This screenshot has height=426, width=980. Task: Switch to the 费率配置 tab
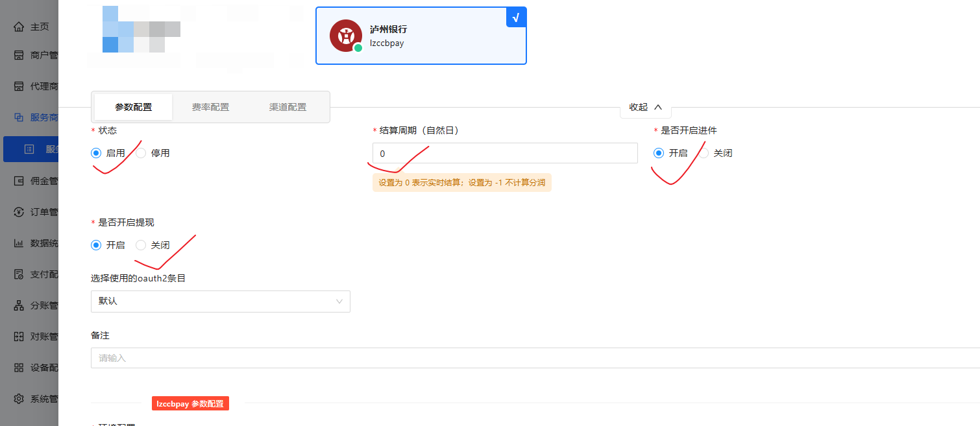tap(210, 107)
